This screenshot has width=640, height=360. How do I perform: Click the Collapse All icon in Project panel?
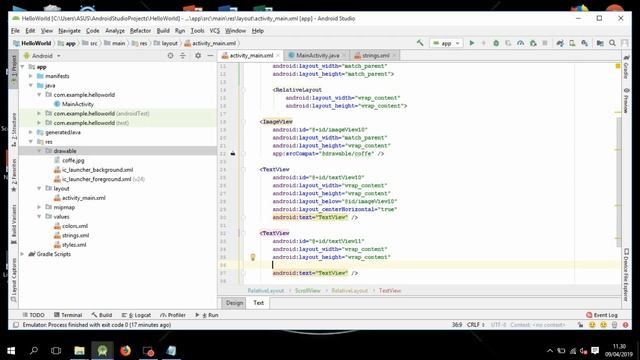pos(182,56)
